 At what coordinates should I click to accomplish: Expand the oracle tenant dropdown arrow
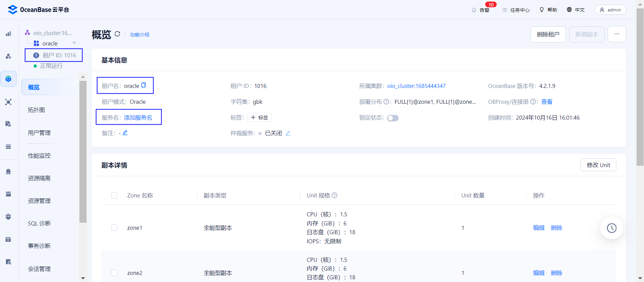pos(74,43)
